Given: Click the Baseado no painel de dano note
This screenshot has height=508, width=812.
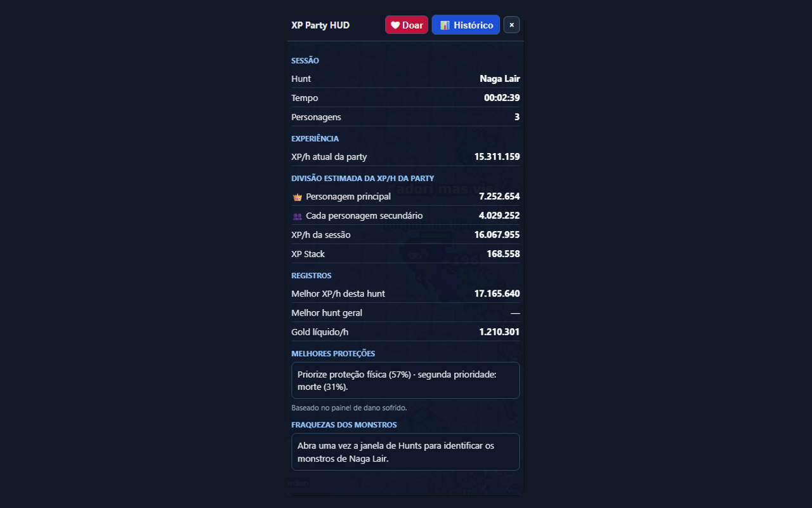Looking at the screenshot, I should (x=349, y=408).
